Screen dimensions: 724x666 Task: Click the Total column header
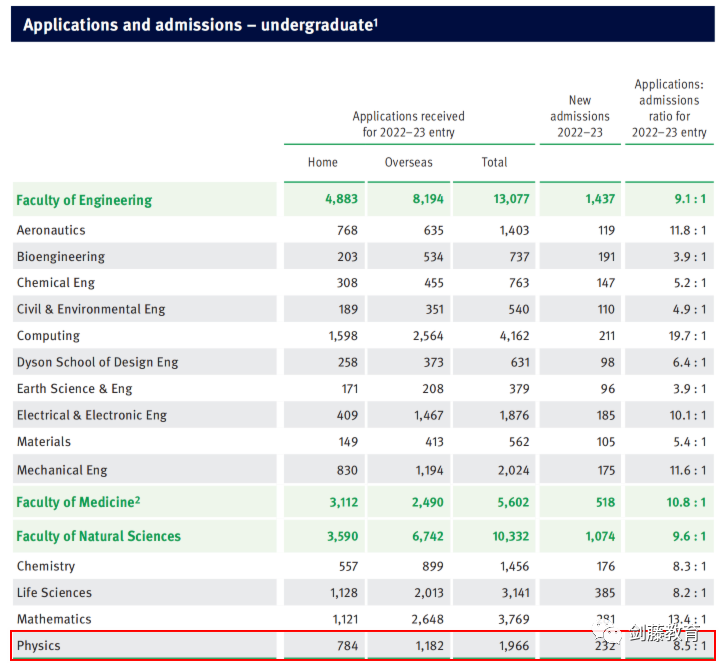coord(494,162)
